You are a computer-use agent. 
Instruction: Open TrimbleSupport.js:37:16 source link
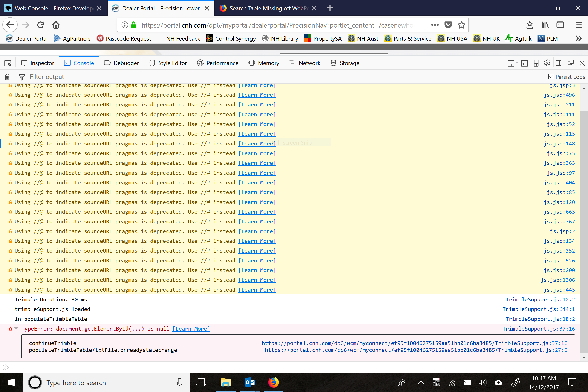coord(539,329)
